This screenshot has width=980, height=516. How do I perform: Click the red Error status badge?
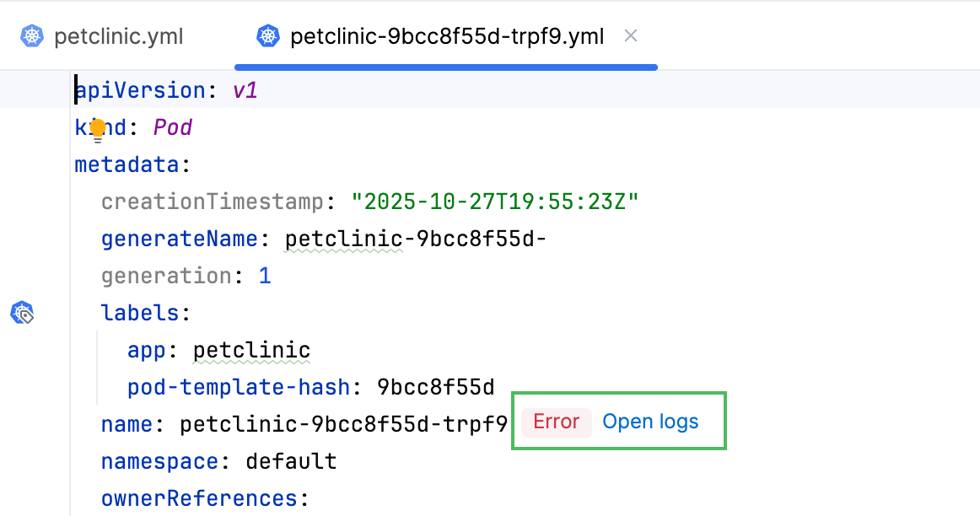(556, 422)
